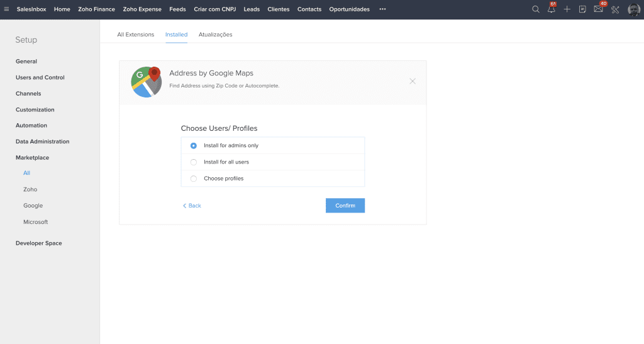
Task: Go back using the Back link
Action: click(192, 206)
